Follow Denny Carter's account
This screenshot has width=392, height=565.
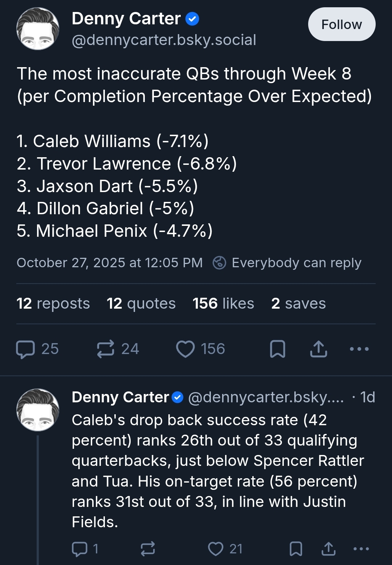342,24
